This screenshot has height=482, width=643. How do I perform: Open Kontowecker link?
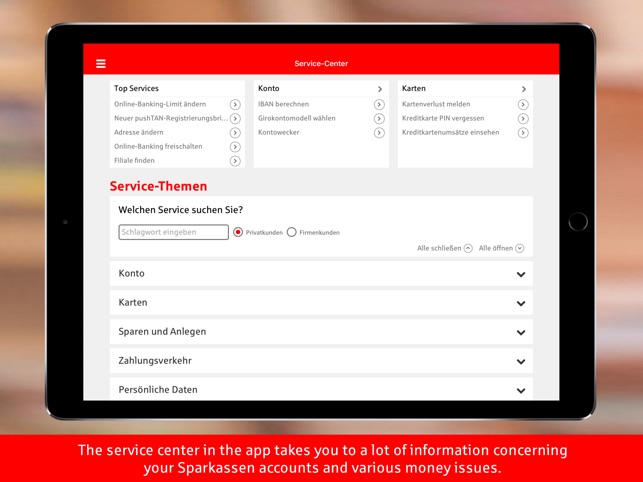[278, 132]
